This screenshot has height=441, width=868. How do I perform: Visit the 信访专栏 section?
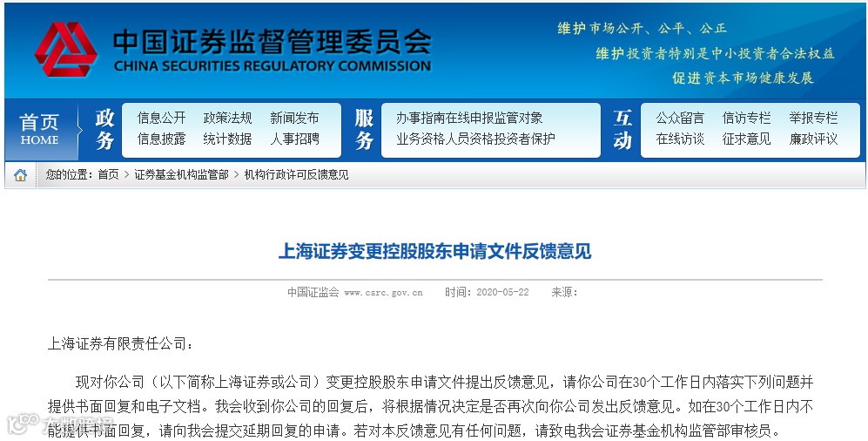(x=747, y=118)
